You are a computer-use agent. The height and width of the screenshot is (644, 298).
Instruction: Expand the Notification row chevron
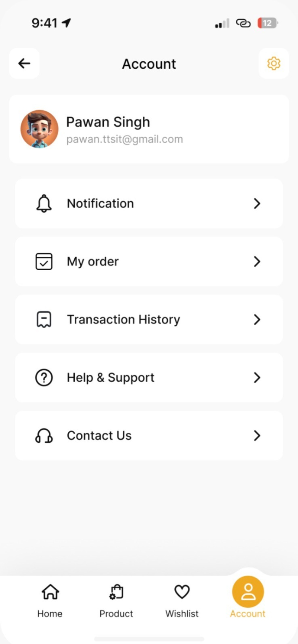pyautogui.click(x=257, y=203)
